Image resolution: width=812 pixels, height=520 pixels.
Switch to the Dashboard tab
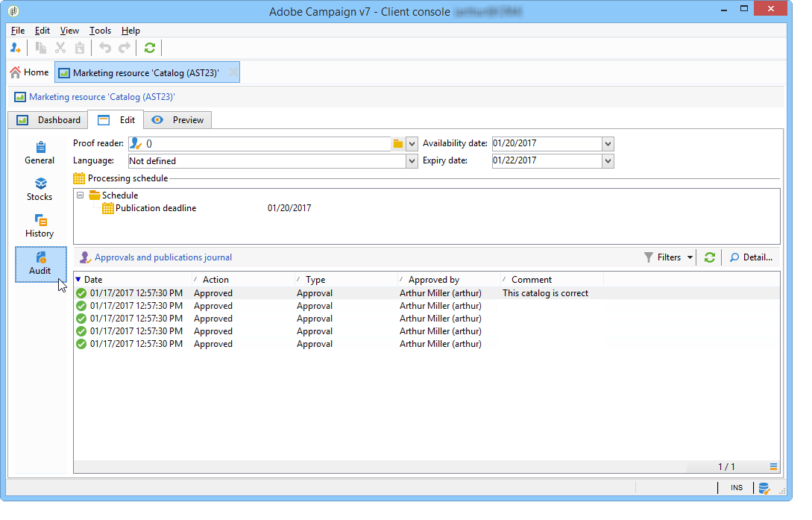coord(48,120)
